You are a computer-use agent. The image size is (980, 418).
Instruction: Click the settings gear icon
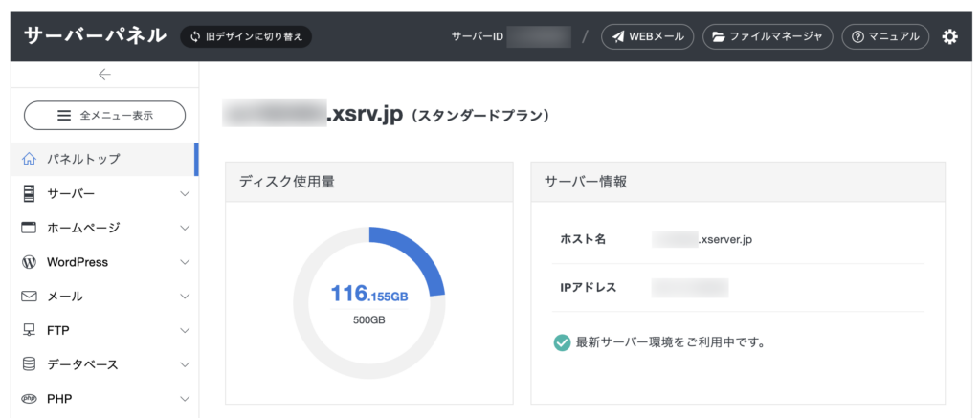(x=949, y=36)
